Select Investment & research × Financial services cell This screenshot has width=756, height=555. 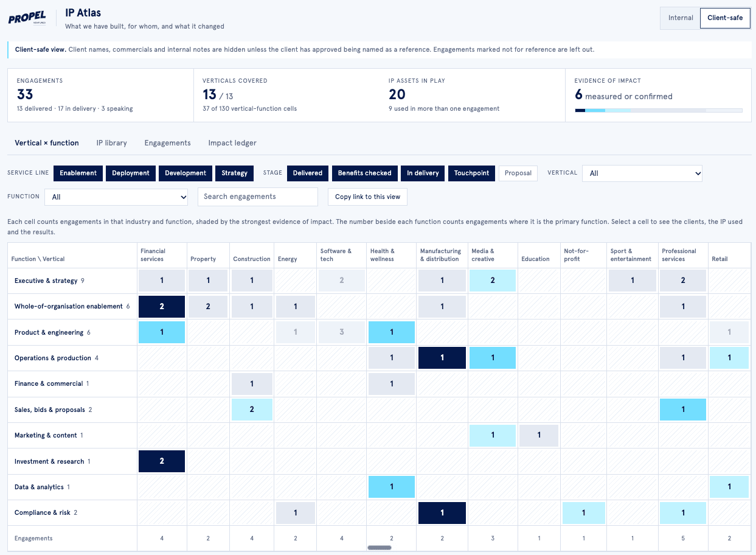(162, 461)
